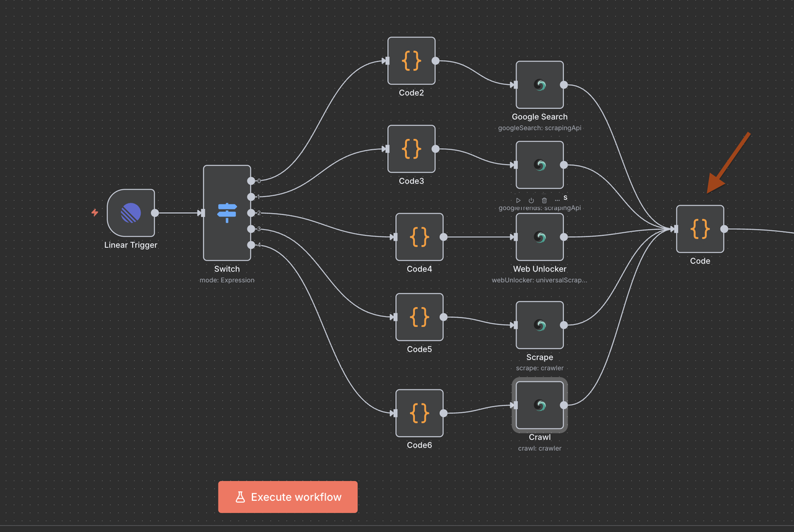The height and width of the screenshot is (532, 794).
Task: Select the Code4 node
Action: pyautogui.click(x=419, y=237)
